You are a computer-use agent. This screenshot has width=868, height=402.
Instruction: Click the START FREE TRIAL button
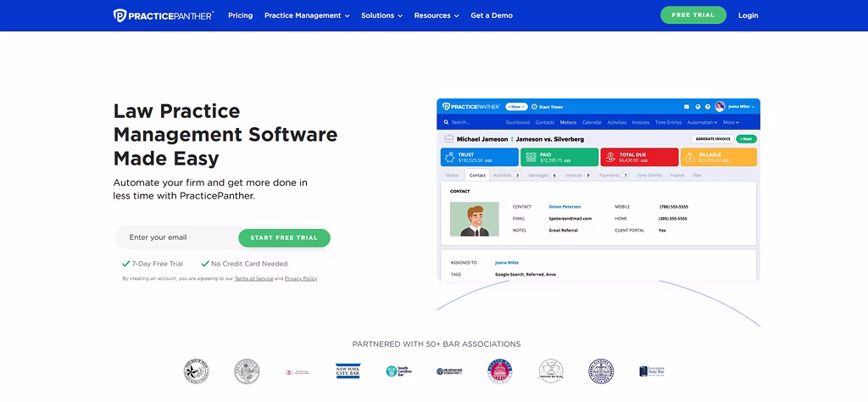284,237
